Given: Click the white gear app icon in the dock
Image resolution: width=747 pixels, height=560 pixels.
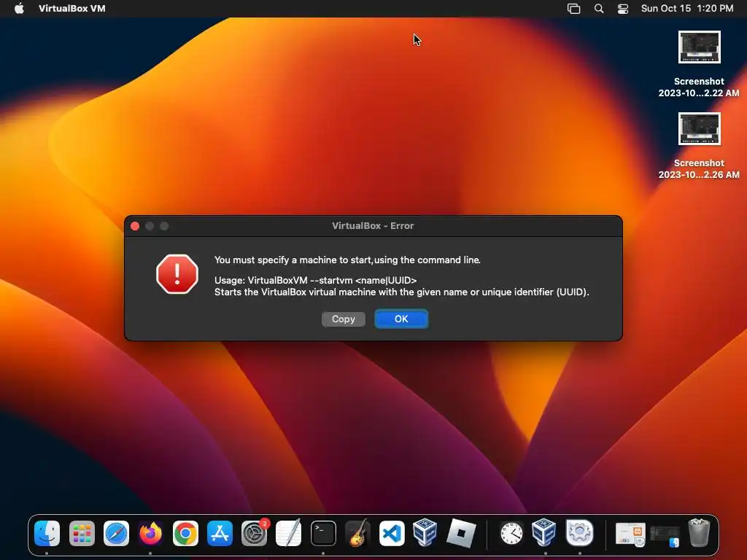Looking at the screenshot, I should tap(579, 532).
